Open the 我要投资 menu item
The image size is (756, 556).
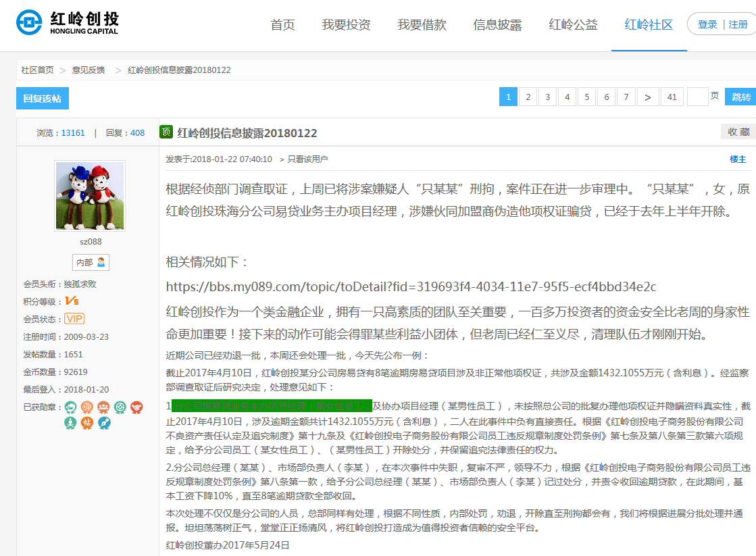click(x=346, y=25)
